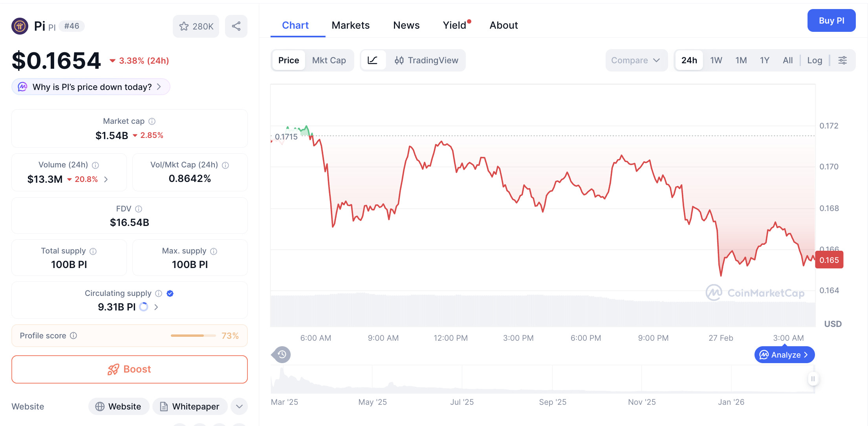The height and width of the screenshot is (426, 868).
Task: Expand circulating supply details via its arrow
Action: (x=156, y=307)
